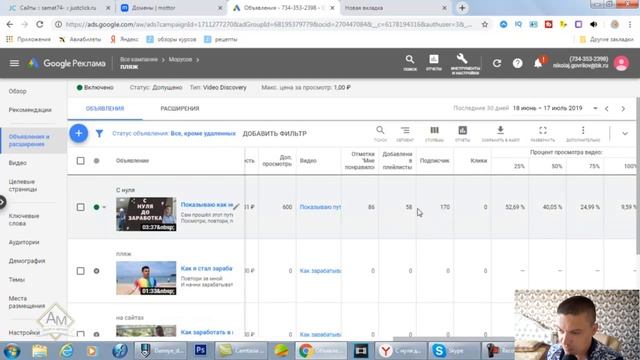Viewport: 640px width, 360px height.
Task: Go back in Chrome browser
Action: 10,24
